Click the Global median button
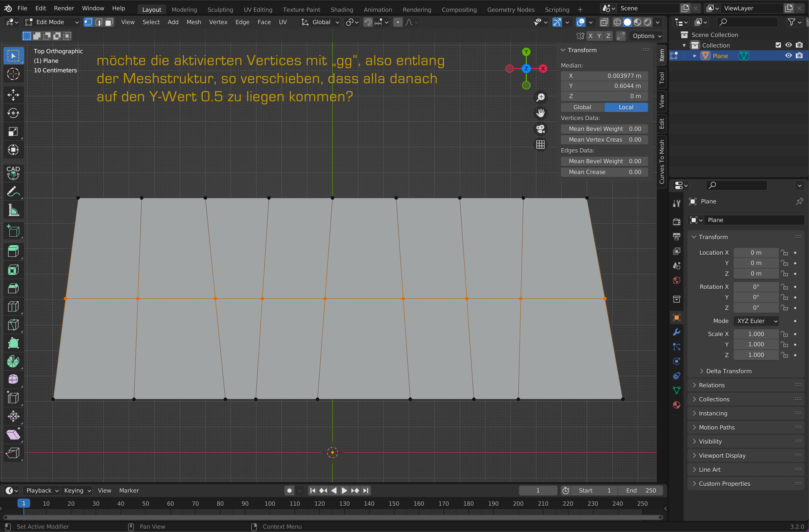This screenshot has width=809, height=532. click(582, 107)
